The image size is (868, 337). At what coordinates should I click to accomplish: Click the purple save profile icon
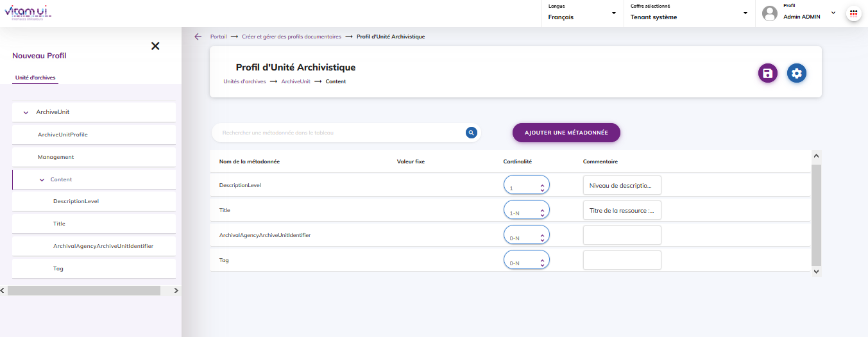[768, 73]
